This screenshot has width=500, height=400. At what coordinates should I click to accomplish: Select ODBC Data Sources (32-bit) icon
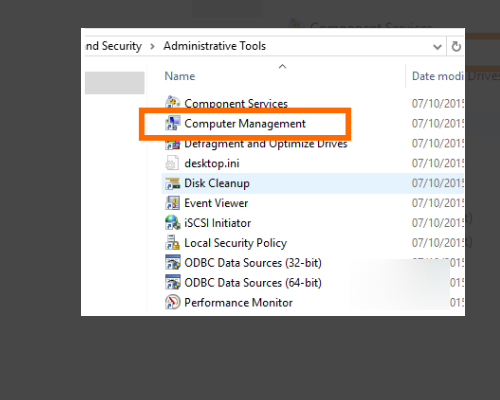173,263
